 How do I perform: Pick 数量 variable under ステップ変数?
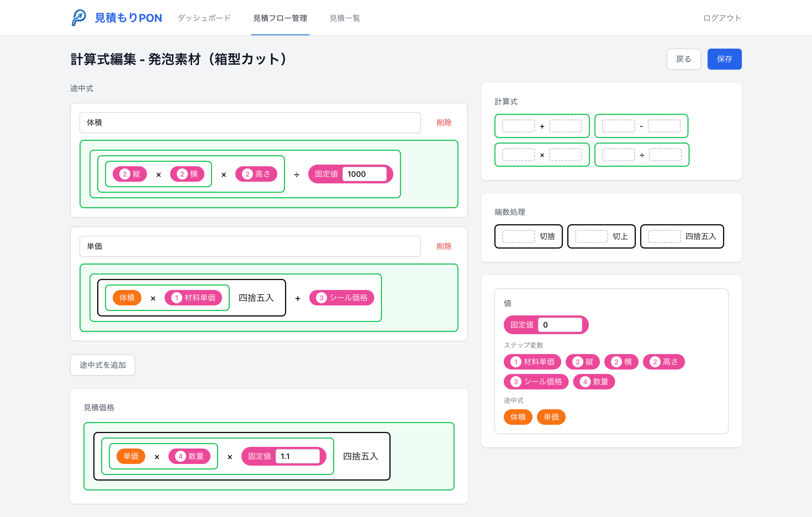point(594,382)
